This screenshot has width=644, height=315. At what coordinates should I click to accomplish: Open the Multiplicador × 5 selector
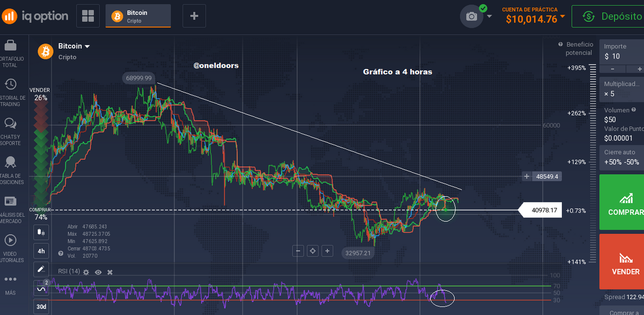(x=622, y=89)
